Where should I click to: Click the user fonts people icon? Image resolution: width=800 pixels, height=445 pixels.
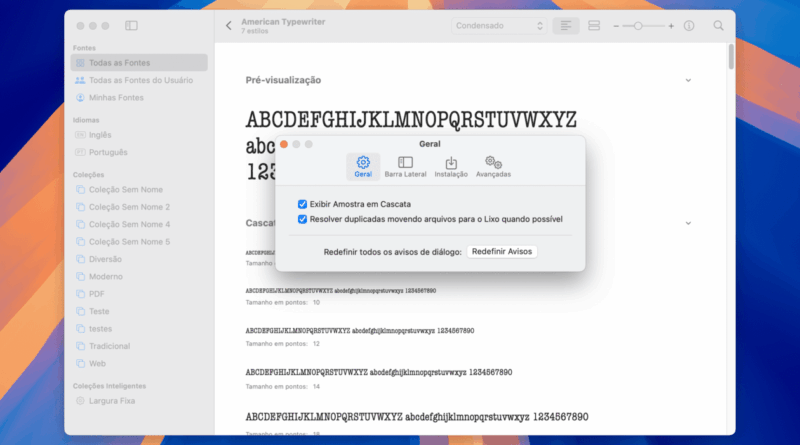coord(80,80)
